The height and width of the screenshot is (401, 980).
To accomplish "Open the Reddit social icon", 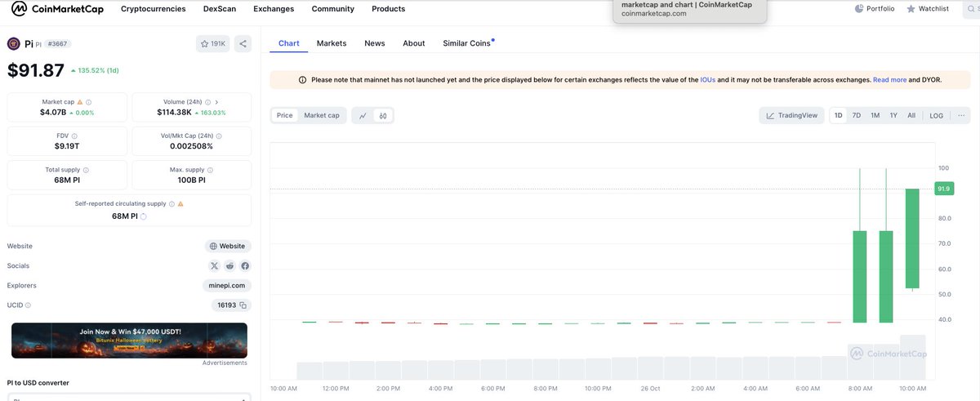I will click(x=230, y=266).
